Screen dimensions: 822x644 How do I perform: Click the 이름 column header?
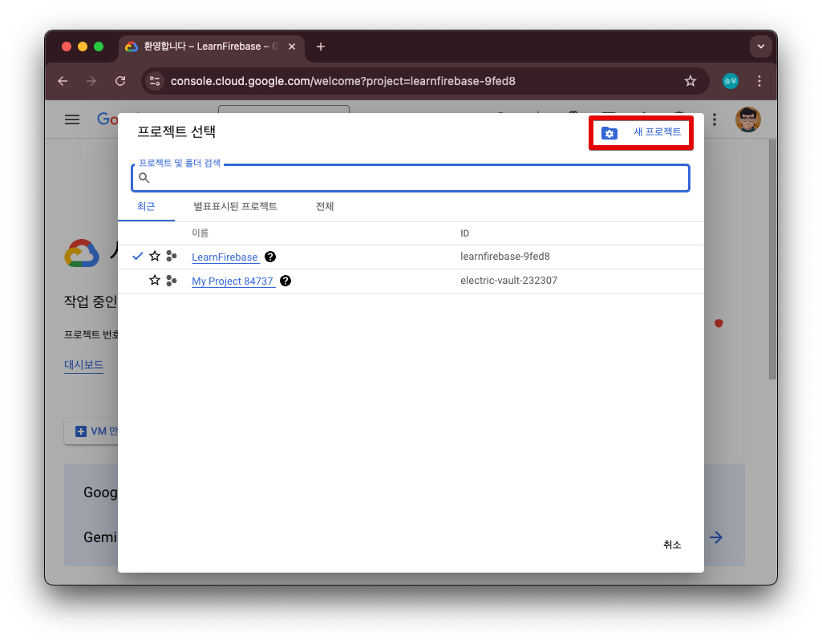[x=200, y=233]
